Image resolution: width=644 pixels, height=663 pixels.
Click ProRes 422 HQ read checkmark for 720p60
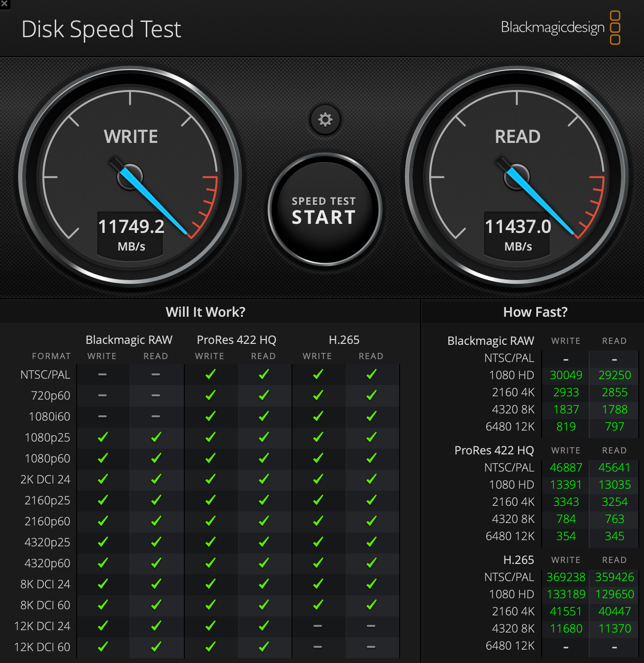pyautogui.click(x=263, y=395)
